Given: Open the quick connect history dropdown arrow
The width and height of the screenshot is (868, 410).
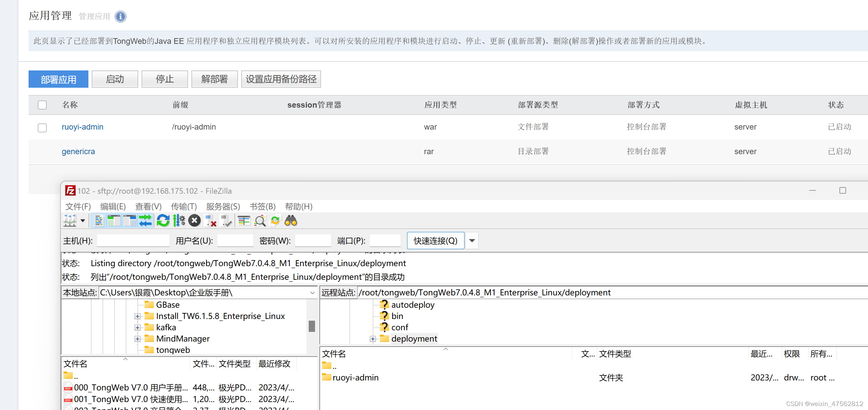Looking at the screenshot, I should pyautogui.click(x=472, y=241).
